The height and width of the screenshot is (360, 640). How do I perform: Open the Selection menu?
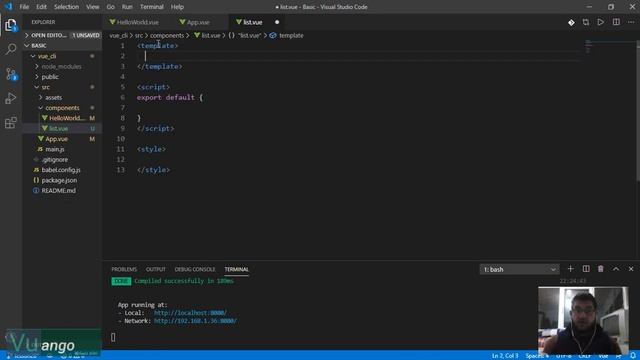(x=66, y=7)
